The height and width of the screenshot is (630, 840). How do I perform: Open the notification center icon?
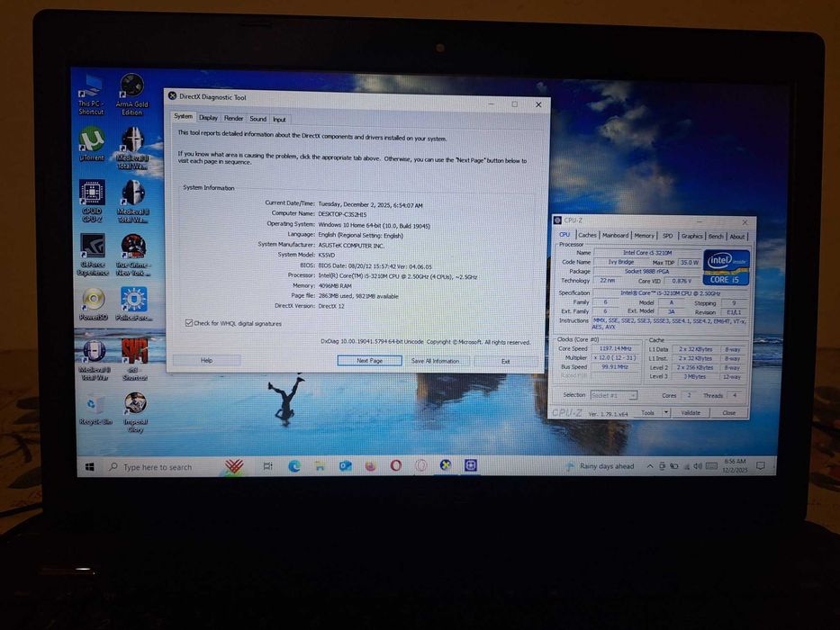click(760, 466)
